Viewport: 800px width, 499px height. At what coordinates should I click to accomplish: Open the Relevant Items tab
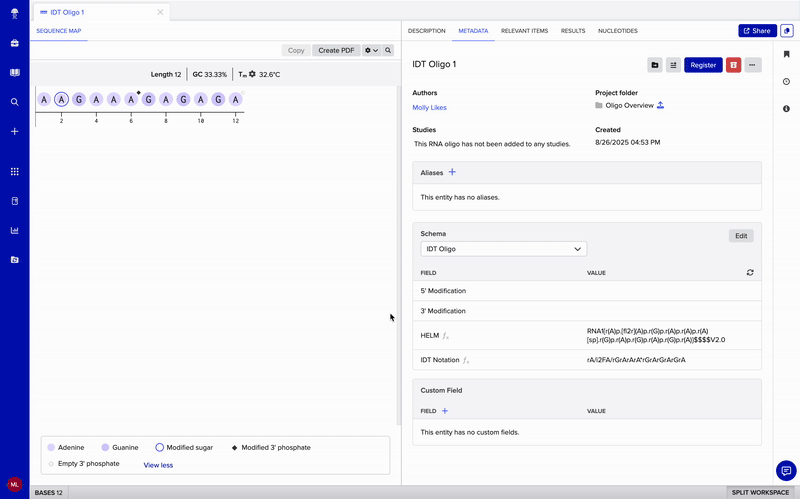[x=524, y=31]
